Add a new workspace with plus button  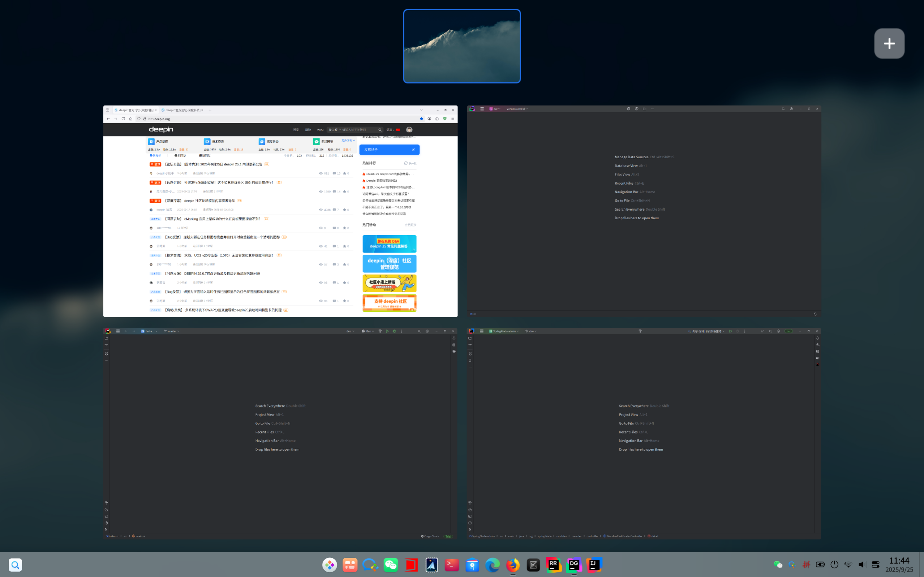point(889,43)
